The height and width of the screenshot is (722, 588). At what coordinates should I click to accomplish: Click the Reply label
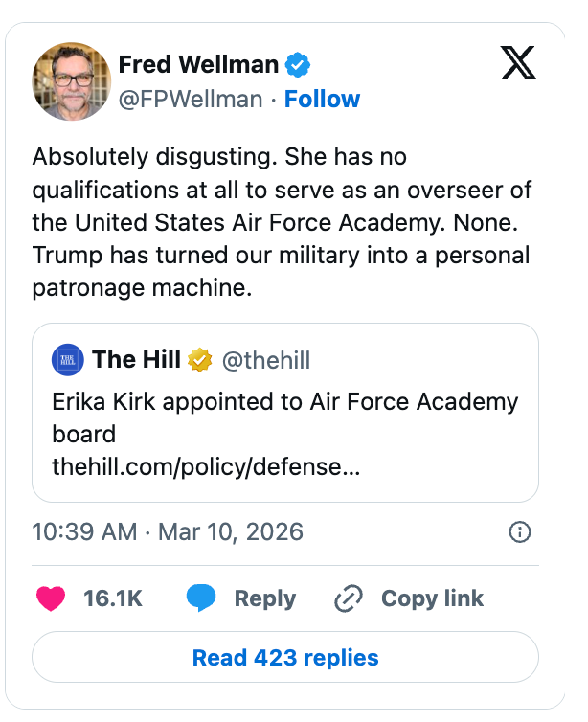[x=265, y=598]
